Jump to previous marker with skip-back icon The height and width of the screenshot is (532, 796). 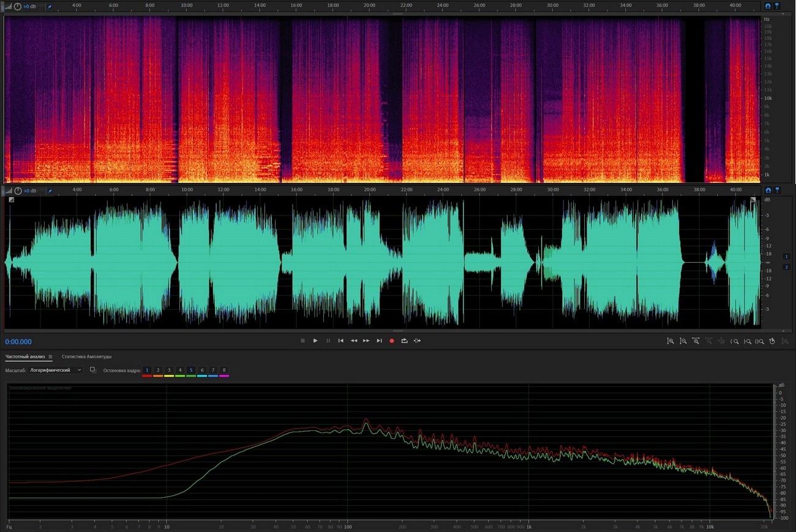tap(340, 341)
